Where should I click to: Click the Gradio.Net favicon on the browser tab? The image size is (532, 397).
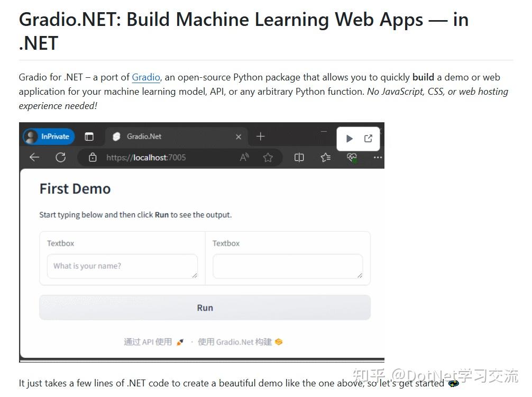click(117, 136)
